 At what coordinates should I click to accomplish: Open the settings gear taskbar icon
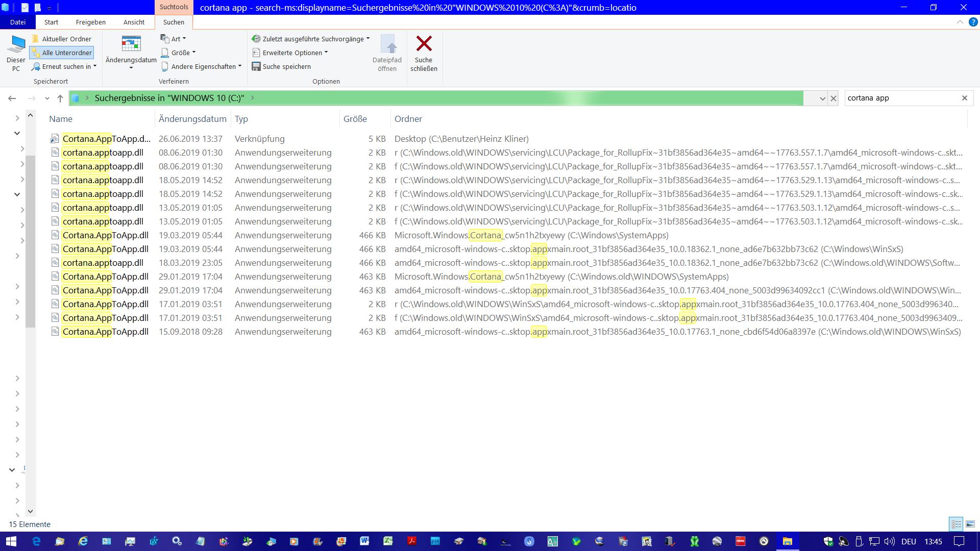[177, 541]
